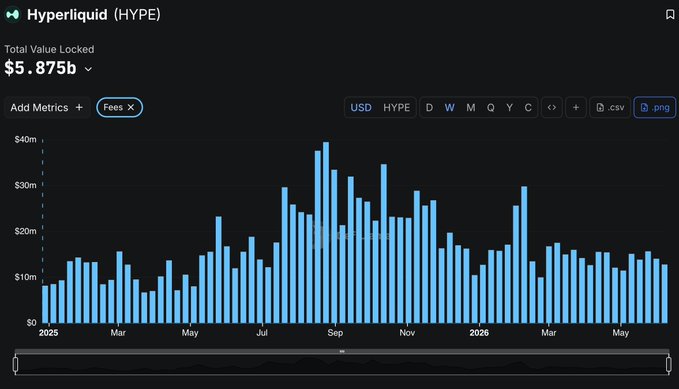The image size is (679, 389).
Task: Click the Sep x-axis label
Action: click(x=335, y=333)
